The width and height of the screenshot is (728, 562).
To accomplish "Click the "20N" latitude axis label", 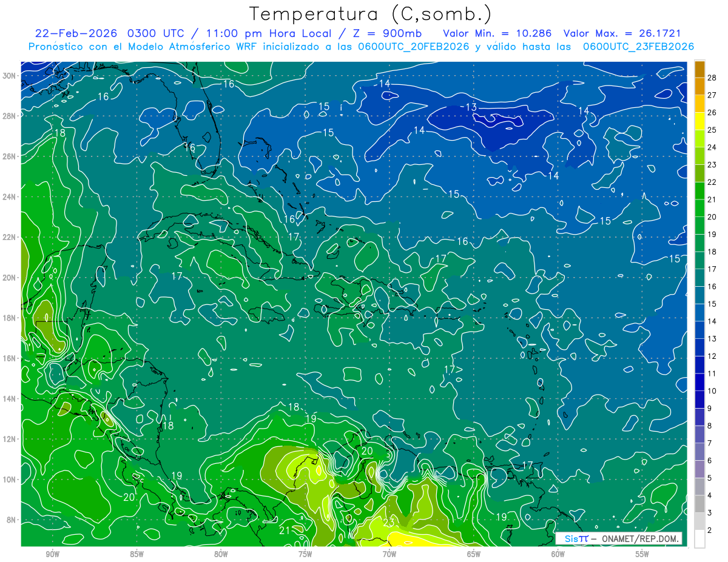I will (9, 277).
